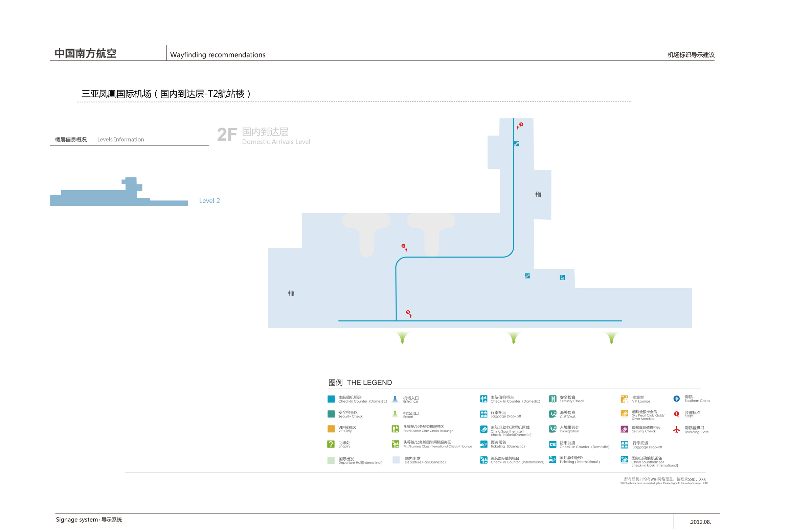This screenshot has height=529, width=812.
Task: Click the Sky Pearl Club Gold/Silver Member icon
Action: [624, 414]
